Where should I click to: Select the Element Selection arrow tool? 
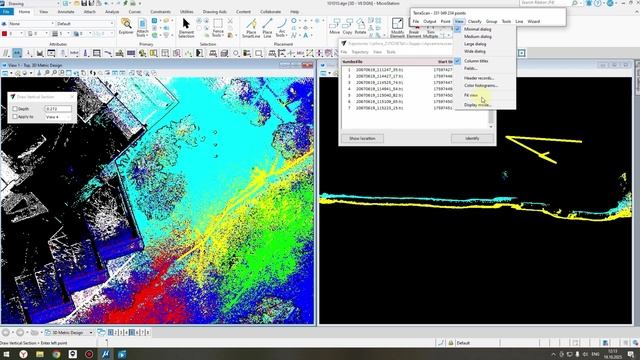click(186, 28)
